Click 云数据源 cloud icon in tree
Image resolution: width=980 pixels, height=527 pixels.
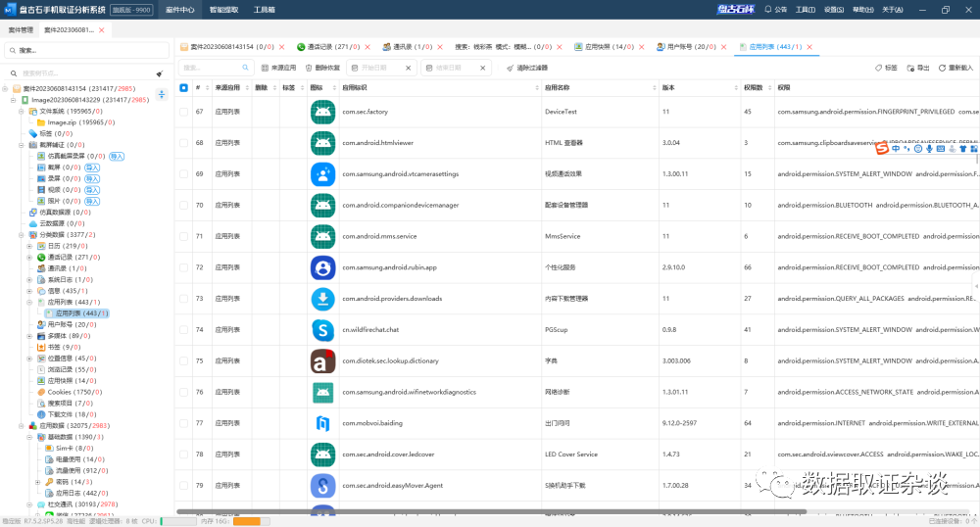(33, 223)
